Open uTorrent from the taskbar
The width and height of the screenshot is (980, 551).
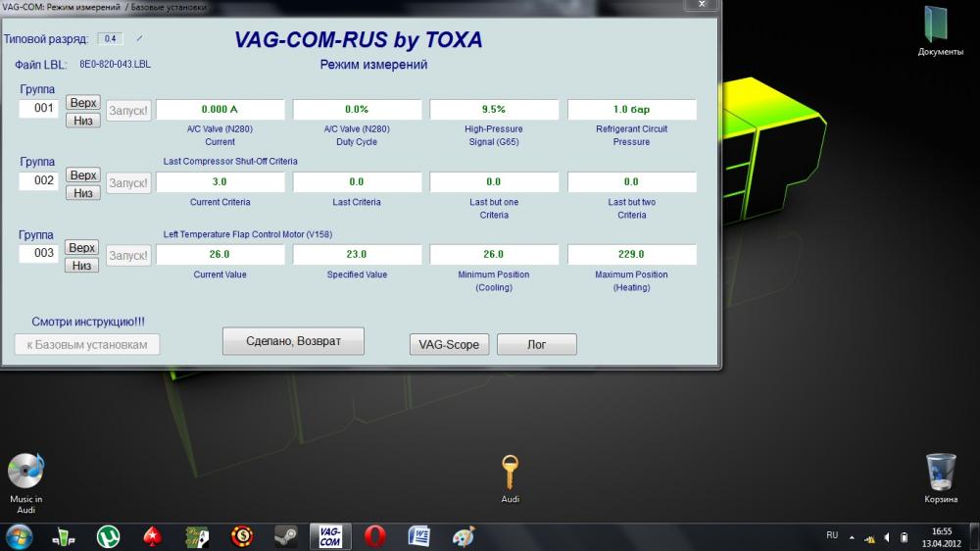tap(108, 536)
